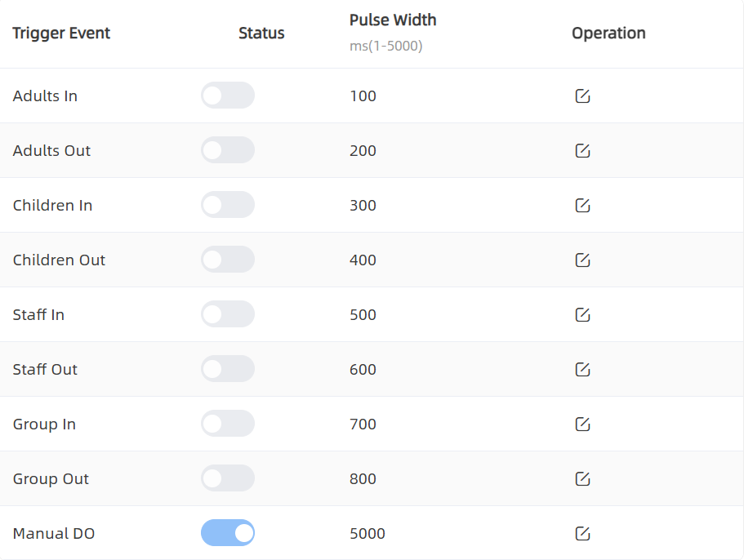Edit the Children Out pulse settings
The width and height of the screenshot is (744, 560).
pos(582,260)
